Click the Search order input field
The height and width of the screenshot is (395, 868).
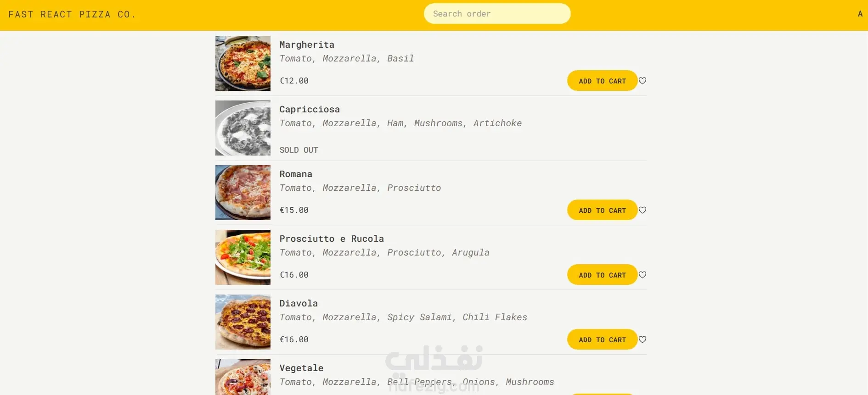497,14
